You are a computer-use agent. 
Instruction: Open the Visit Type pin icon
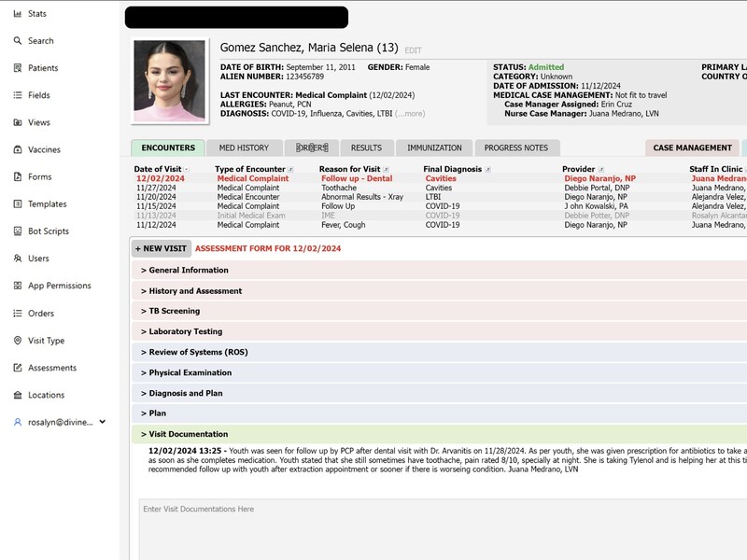click(18, 341)
